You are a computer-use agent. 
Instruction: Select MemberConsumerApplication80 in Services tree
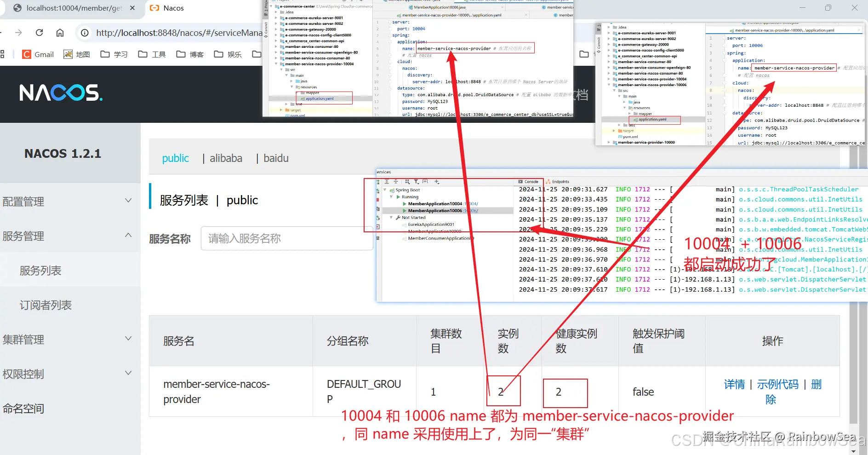point(440,238)
